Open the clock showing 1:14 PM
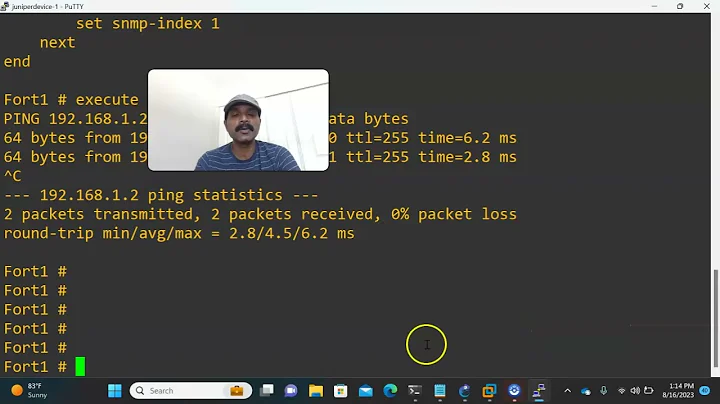Image resolution: width=720 pixels, height=404 pixels. [x=678, y=390]
